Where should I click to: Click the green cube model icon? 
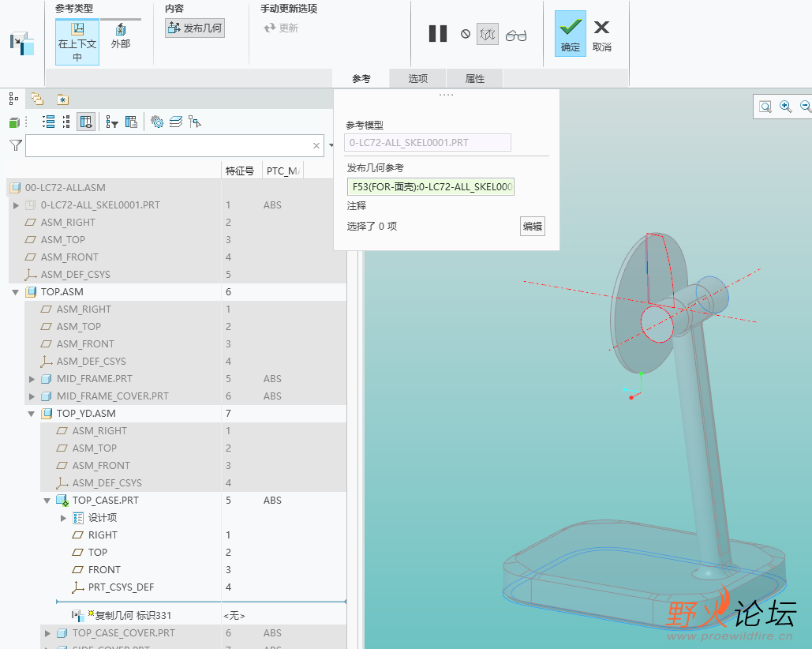pos(14,122)
